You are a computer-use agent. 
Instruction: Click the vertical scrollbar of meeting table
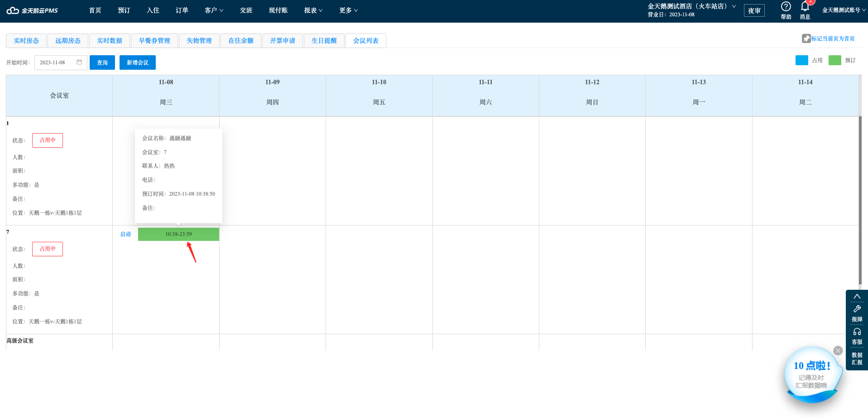point(860,201)
